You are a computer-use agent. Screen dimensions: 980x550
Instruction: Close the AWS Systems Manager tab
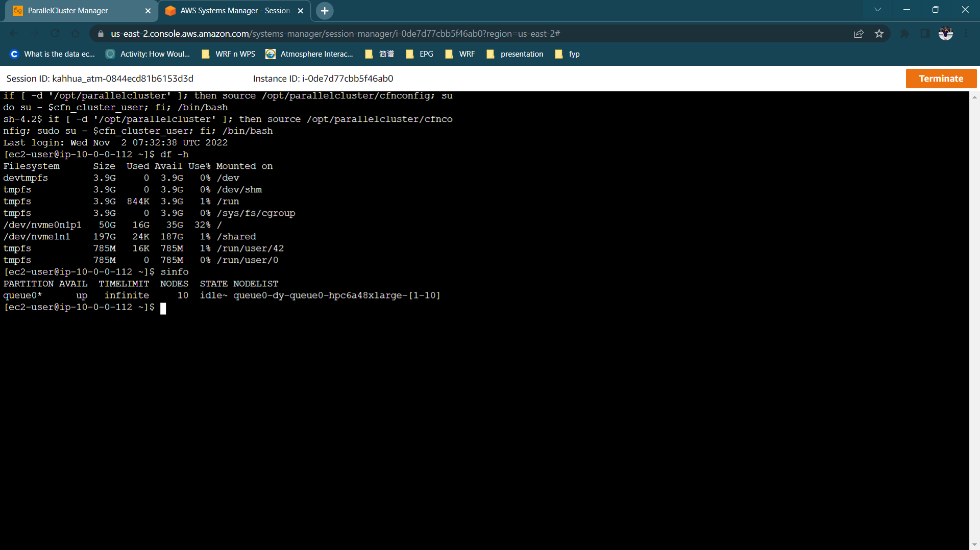click(301, 11)
